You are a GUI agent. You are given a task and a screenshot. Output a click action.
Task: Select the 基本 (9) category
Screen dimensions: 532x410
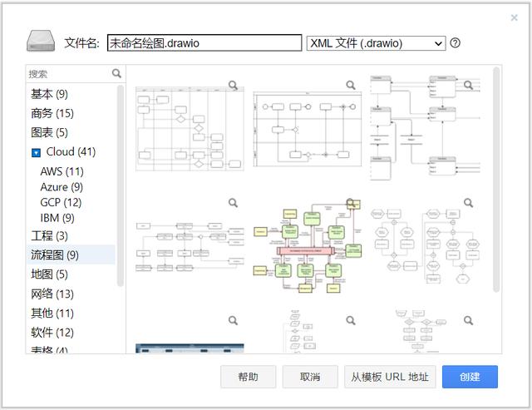pos(49,94)
